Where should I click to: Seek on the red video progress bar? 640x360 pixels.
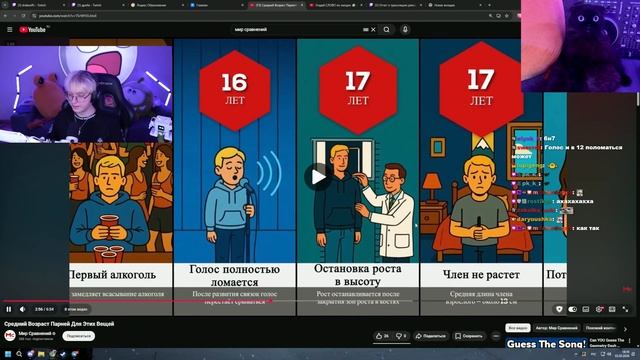pyautogui.click(x=137, y=301)
